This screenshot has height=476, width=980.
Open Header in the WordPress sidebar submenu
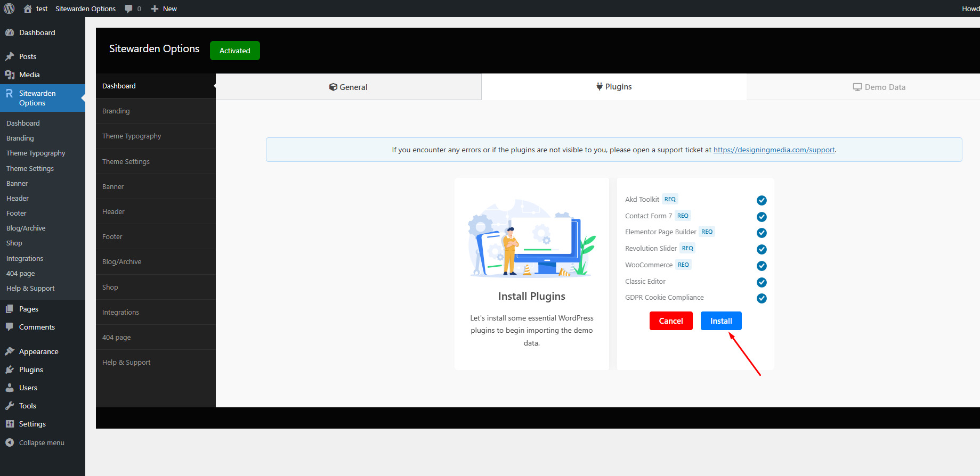pos(18,198)
